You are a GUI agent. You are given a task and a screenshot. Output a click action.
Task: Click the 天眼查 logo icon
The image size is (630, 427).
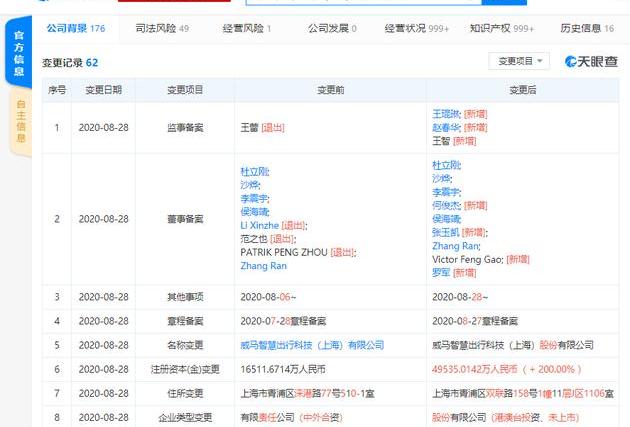coord(591,62)
